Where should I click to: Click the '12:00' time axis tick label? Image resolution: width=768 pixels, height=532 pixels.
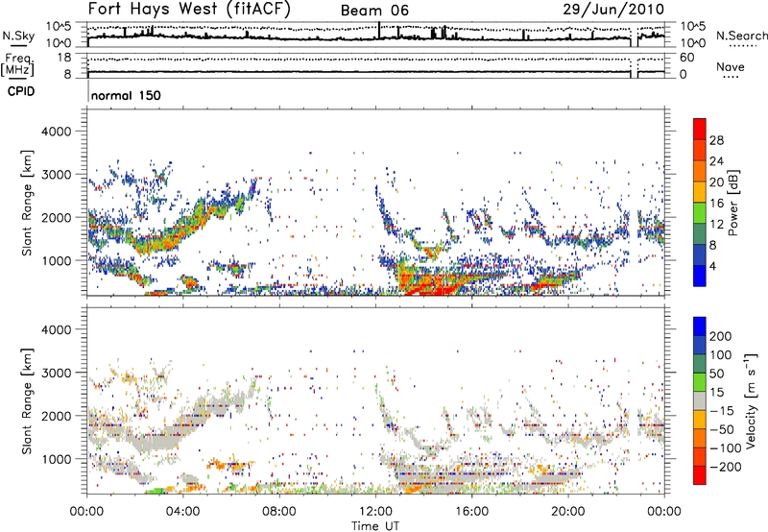(375, 512)
